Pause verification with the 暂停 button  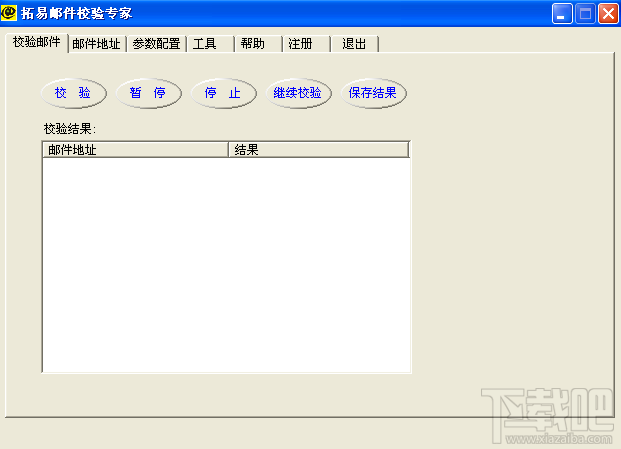(x=149, y=93)
